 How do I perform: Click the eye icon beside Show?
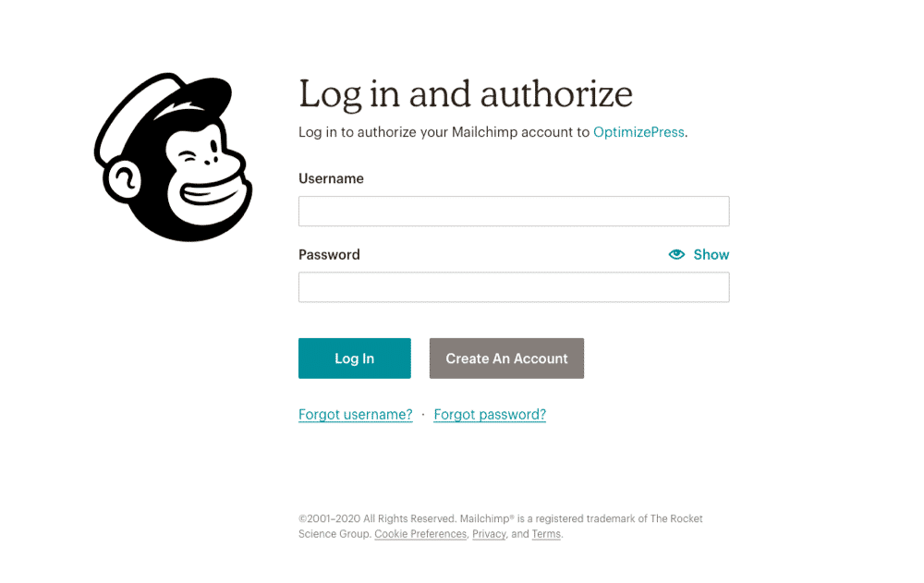676,254
